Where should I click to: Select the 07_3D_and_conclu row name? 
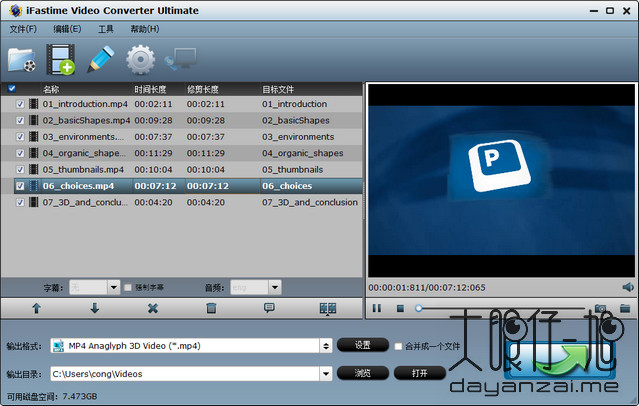85,202
